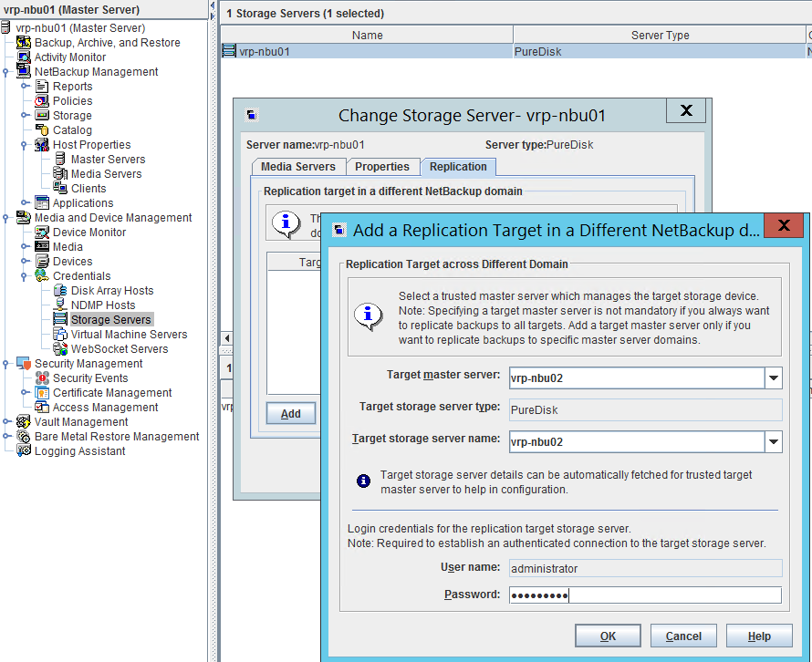Select the Replication tab
The width and height of the screenshot is (812, 662).
(458, 167)
